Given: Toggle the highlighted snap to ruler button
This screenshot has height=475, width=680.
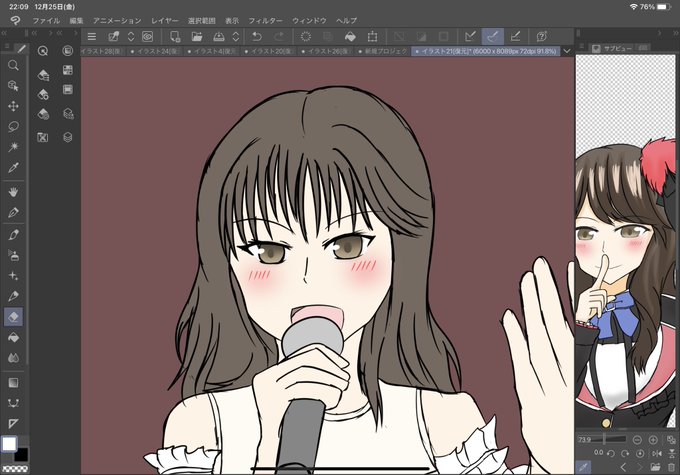Looking at the screenshot, I should (493, 37).
